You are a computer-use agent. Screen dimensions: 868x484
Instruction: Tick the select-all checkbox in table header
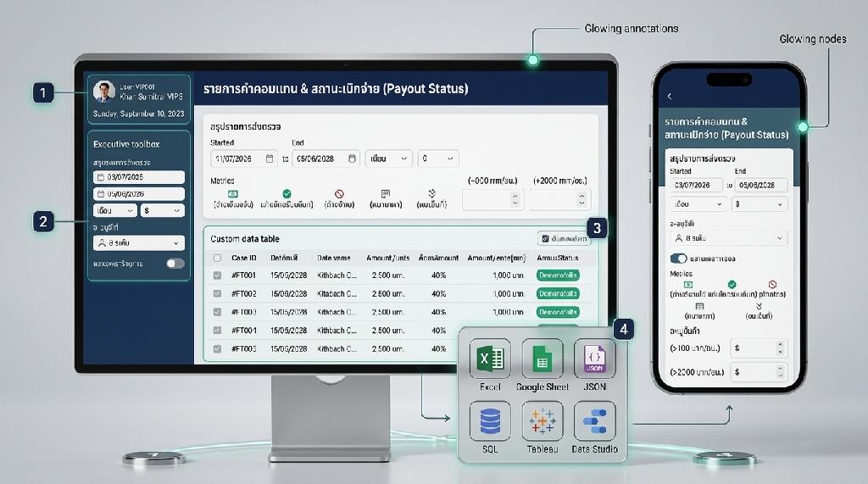pyautogui.click(x=217, y=258)
